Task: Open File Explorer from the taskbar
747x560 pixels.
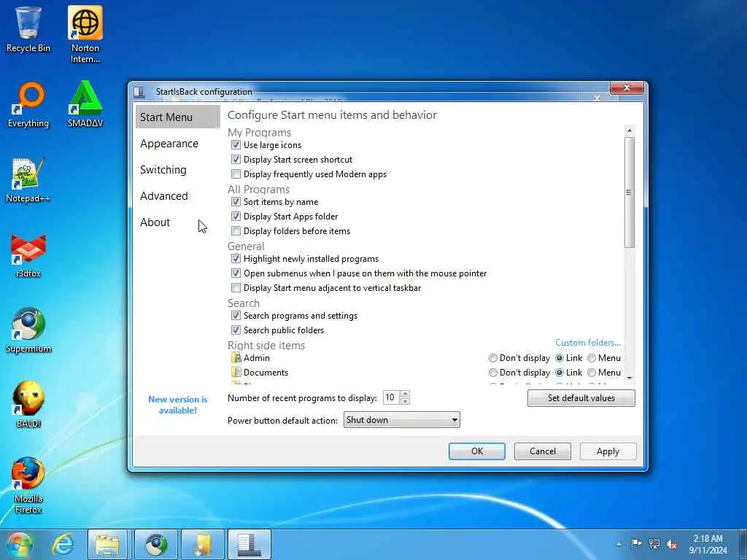Action: (108, 545)
